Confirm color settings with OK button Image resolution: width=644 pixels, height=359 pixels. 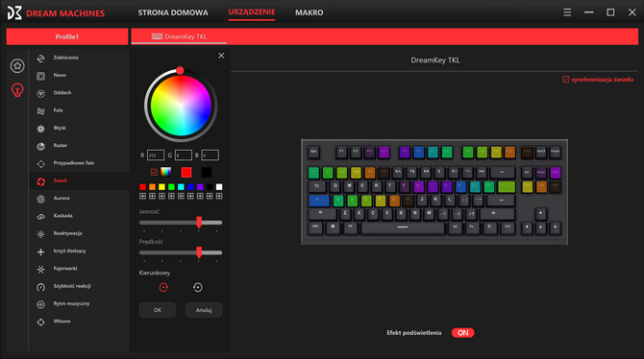click(x=158, y=310)
